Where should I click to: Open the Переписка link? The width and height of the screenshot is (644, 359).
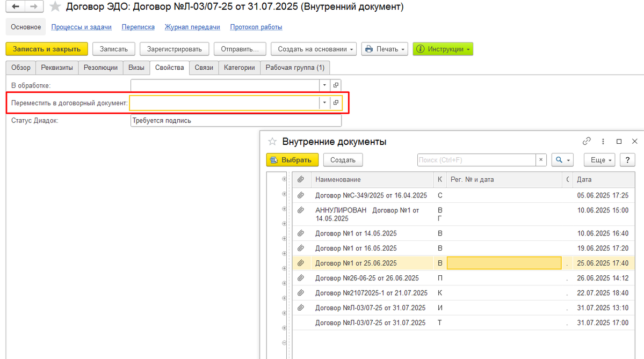pyautogui.click(x=138, y=27)
